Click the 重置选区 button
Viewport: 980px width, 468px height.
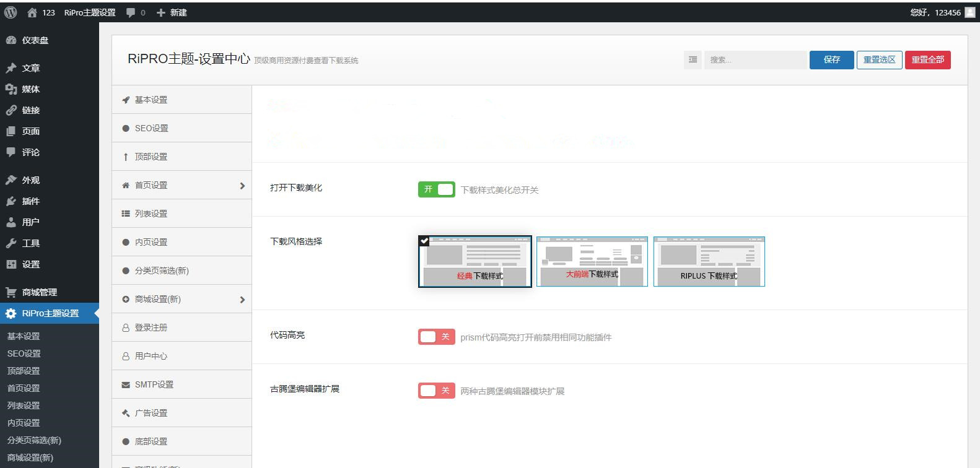pos(879,59)
